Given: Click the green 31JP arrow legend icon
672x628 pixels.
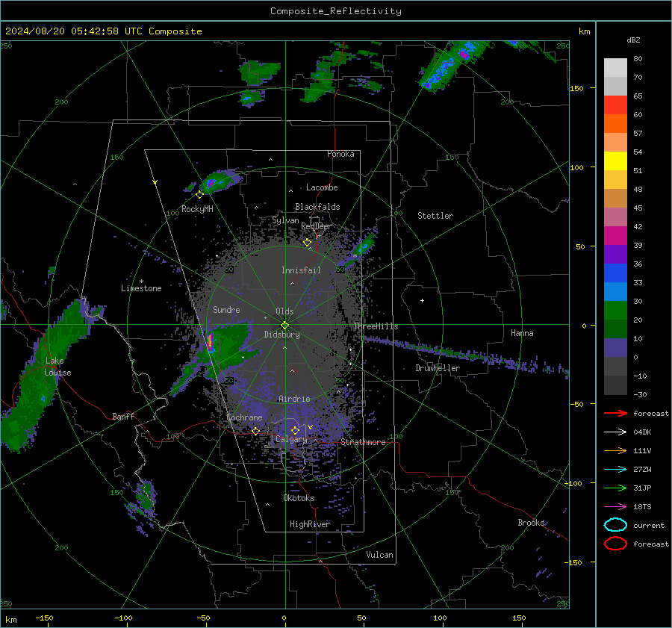Looking at the screenshot, I should point(615,488).
